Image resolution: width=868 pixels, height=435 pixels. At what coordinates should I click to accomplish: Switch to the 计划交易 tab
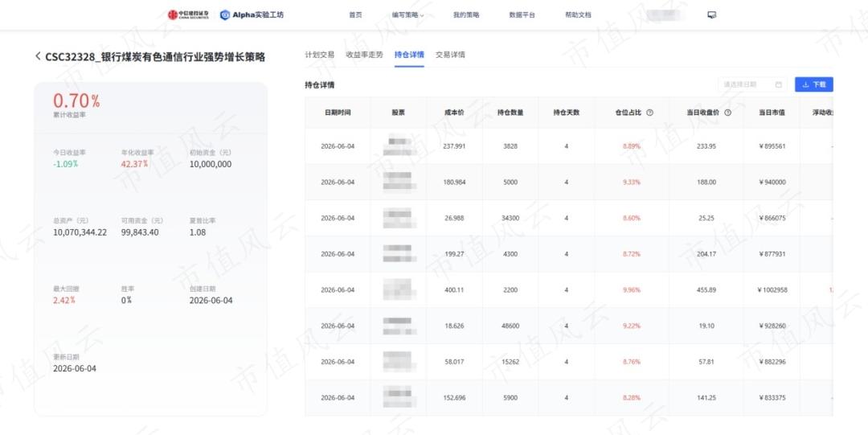[319, 55]
